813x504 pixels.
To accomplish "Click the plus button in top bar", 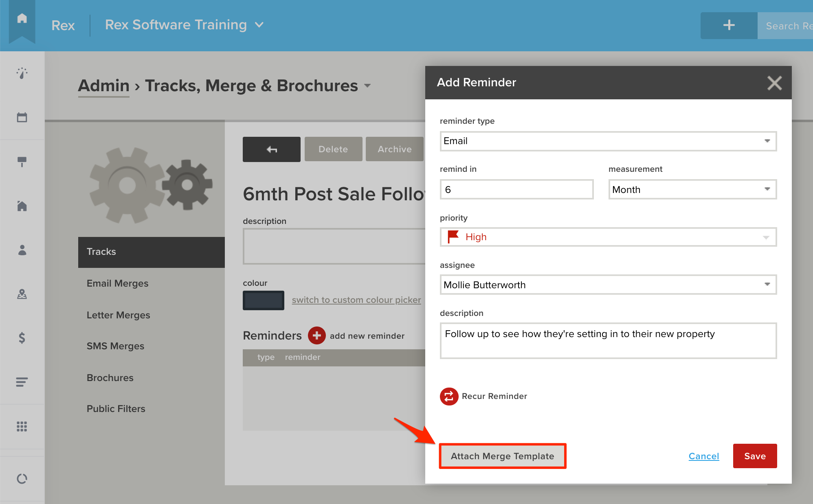I will point(729,26).
